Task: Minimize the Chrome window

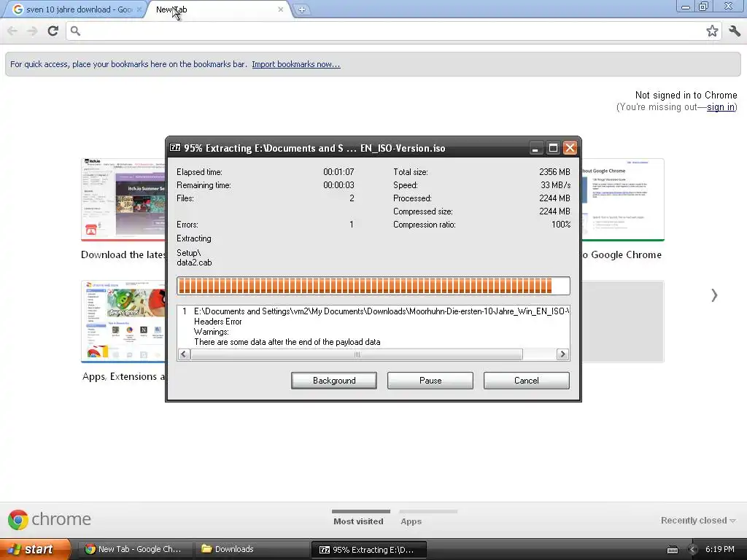Action: point(686,7)
